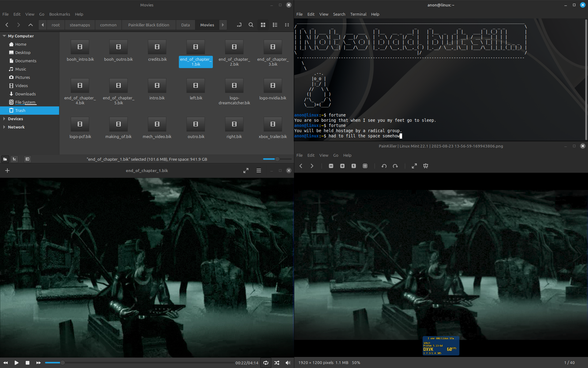Open video player hamburger menu
Image resolution: width=588 pixels, height=368 pixels.
point(258,171)
